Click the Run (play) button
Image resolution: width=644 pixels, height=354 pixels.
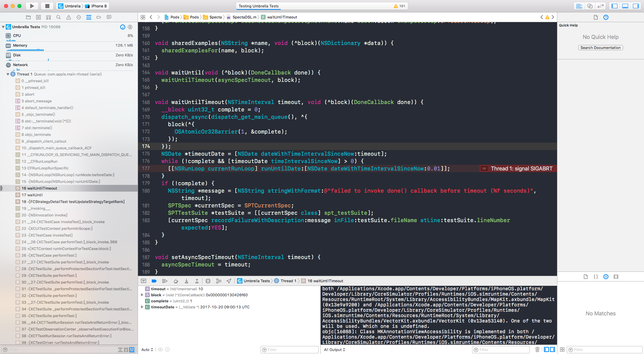32,6
